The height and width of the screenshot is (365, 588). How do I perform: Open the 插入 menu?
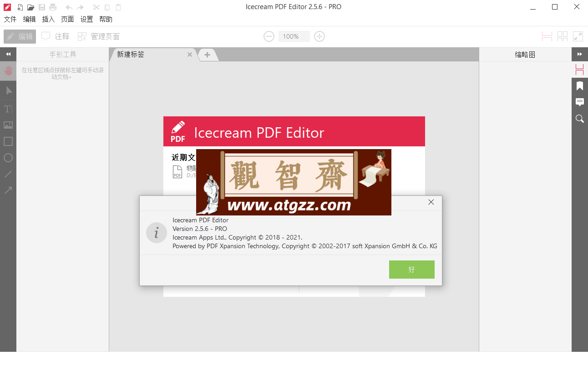(48, 19)
